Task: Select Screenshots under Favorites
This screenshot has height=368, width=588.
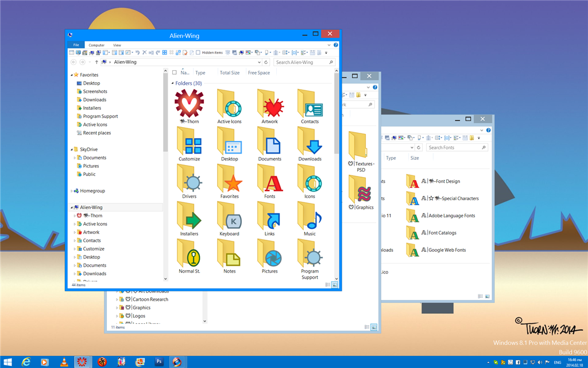Action: coord(95,91)
